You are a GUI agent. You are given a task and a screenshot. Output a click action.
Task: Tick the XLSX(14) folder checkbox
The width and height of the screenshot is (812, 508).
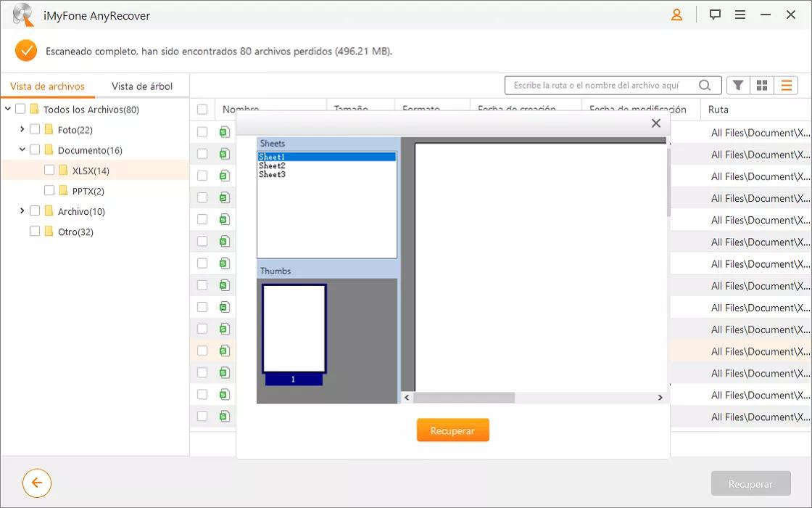point(49,171)
